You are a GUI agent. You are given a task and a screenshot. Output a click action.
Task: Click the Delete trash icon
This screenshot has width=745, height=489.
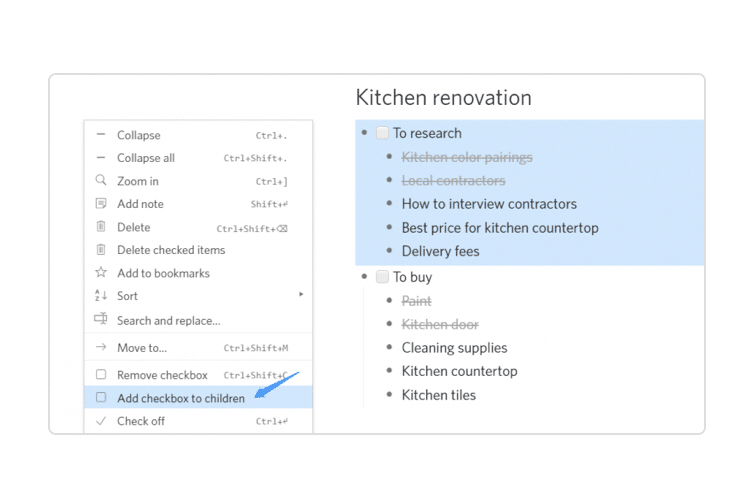(100, 227)
